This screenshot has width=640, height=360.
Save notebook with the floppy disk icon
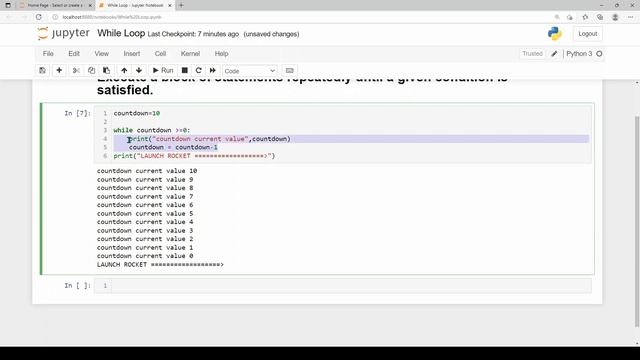(42, 71)
